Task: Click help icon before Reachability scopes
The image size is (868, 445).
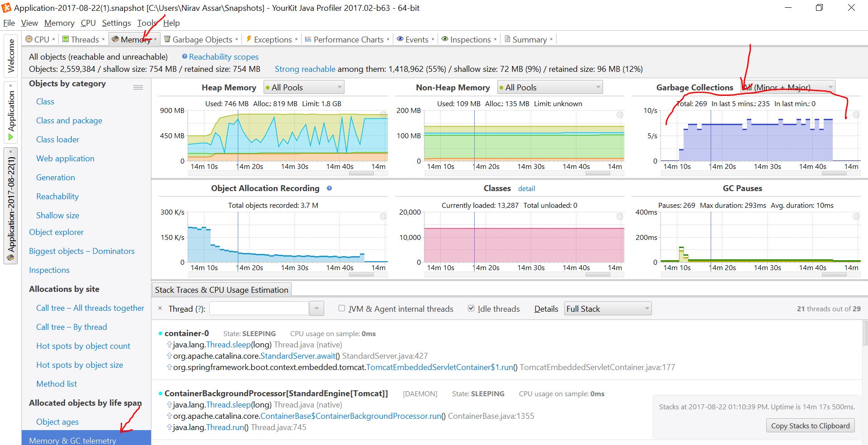Action: [184, 56]
